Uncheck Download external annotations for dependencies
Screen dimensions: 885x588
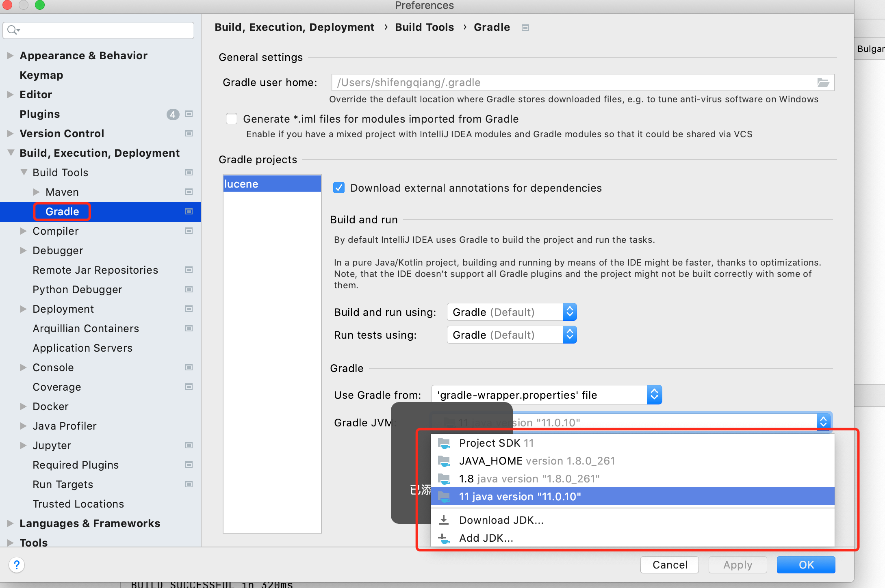click(339, 188)
